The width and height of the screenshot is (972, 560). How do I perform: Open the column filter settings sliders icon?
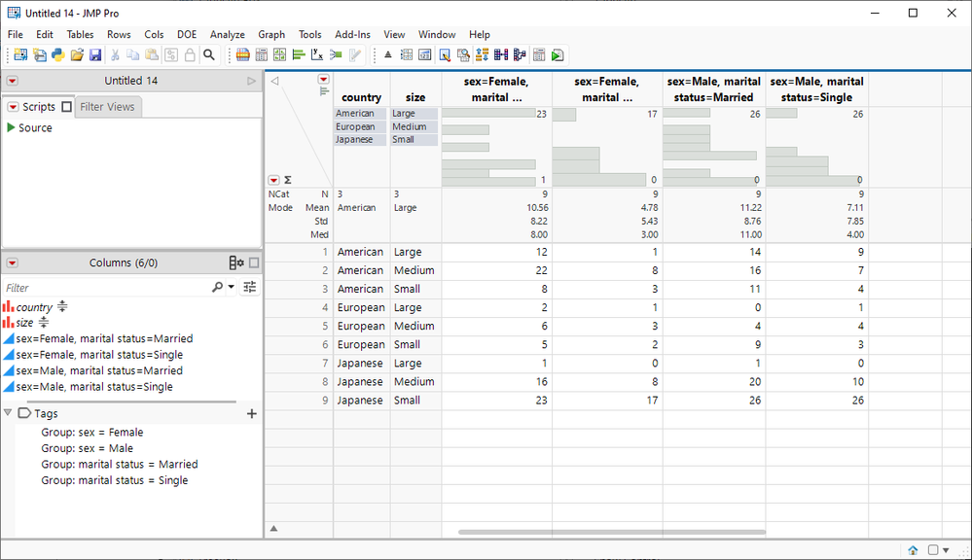[250, 288]
